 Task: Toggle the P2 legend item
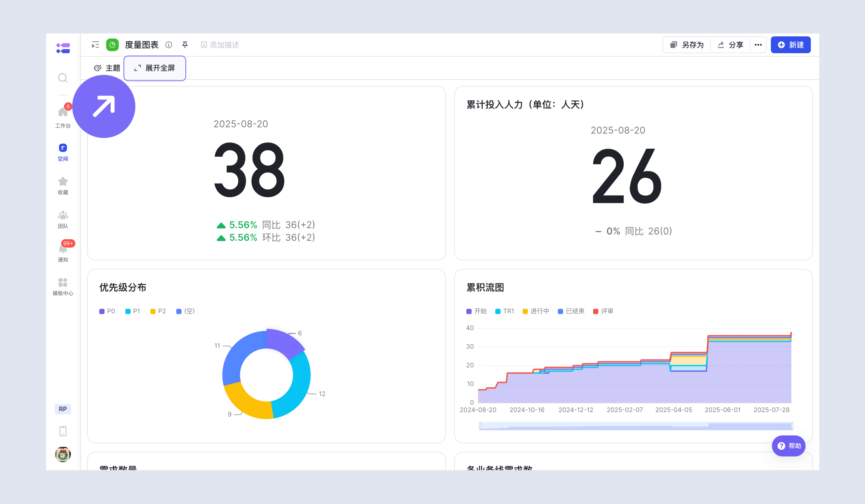[158, 311]
